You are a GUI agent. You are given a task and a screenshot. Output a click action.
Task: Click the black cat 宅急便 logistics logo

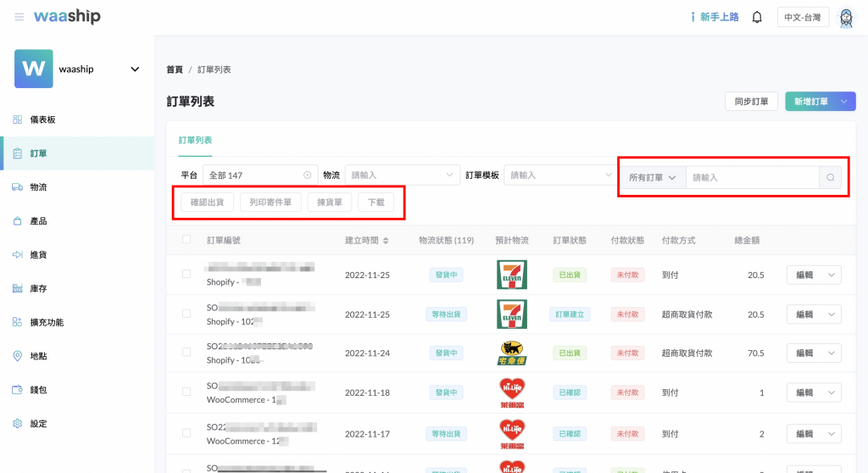(511, 353)
